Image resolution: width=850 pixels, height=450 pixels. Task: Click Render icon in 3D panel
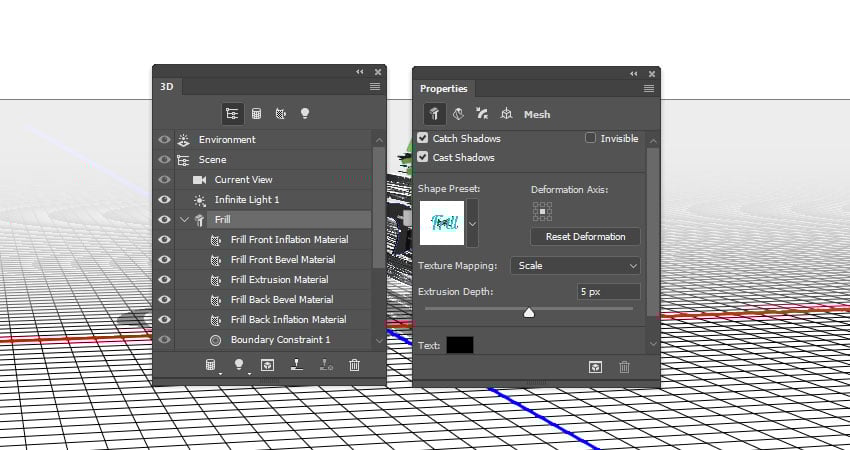[267, 365]
